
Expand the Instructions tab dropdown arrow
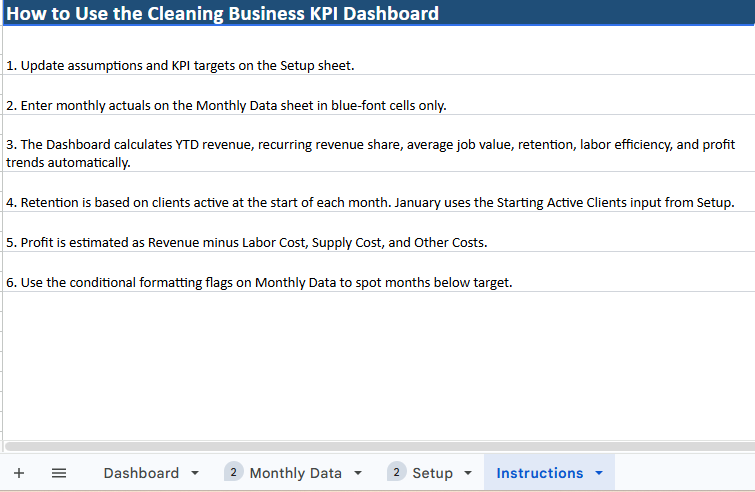[599, 473]
